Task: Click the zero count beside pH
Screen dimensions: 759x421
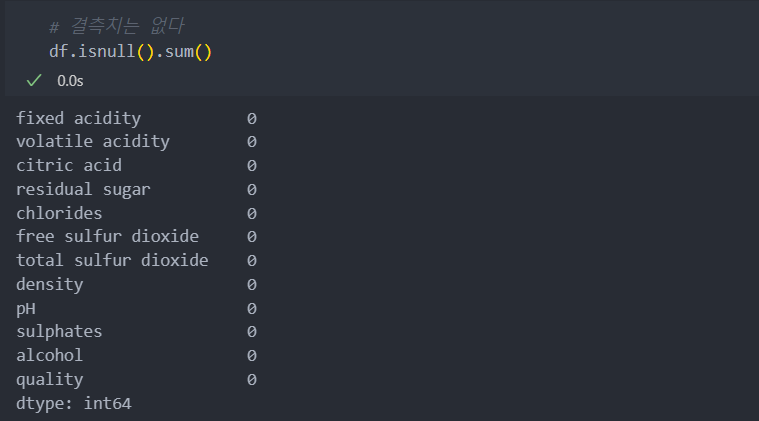Action: tap(252, 309)
